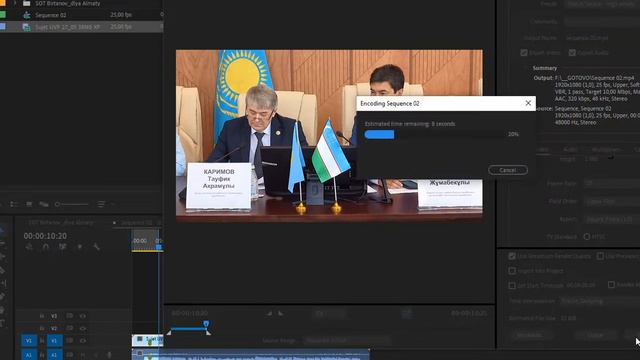The image size is (640, 360).
Task: Toggle V1 track output eye icon
Action: (83, 340)
